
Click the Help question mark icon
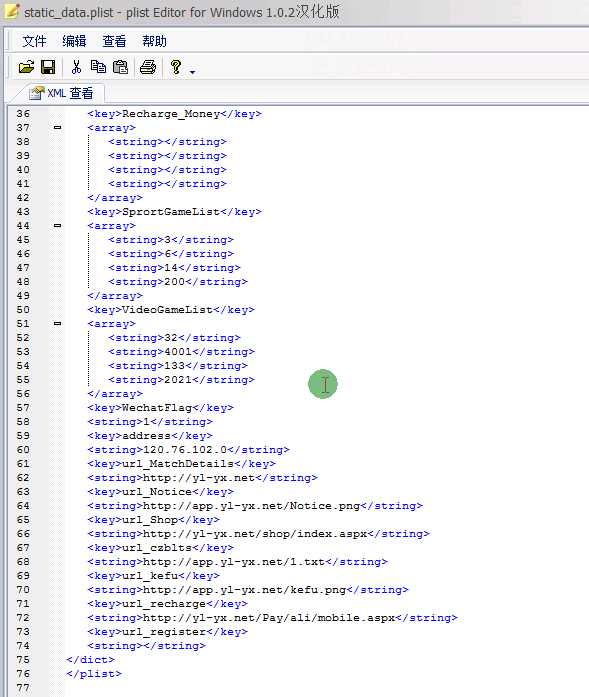pyautogui.click(x=176, y=67)
